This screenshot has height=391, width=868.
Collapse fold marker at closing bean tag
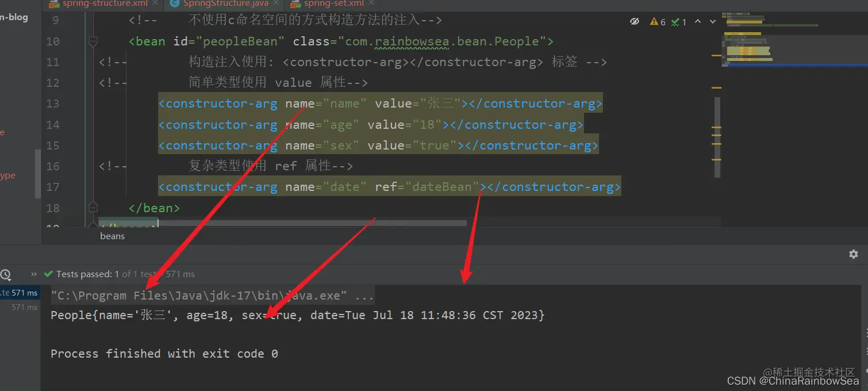click(x=93, y=207)
